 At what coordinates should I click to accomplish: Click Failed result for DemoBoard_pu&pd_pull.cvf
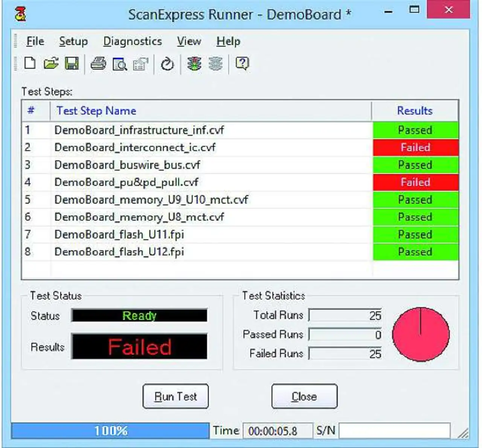coord(415,183)
